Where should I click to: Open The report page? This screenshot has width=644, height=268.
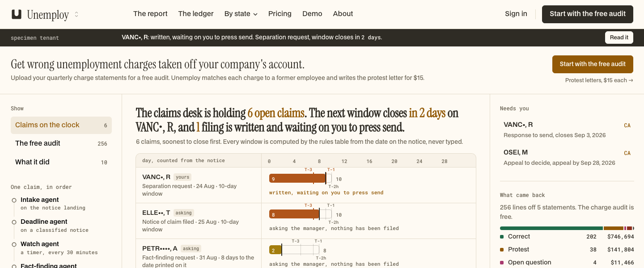point(150,14)
